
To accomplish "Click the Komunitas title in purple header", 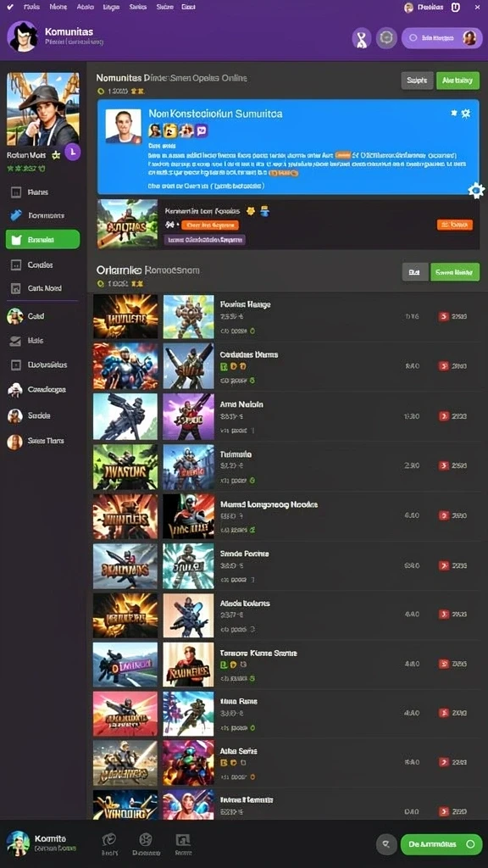I will 69,31.
